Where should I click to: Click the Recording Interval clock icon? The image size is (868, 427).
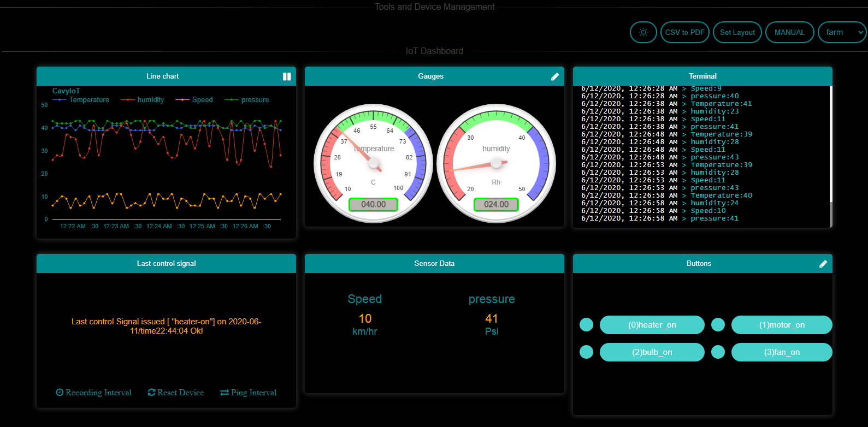(x=60, y=393)
